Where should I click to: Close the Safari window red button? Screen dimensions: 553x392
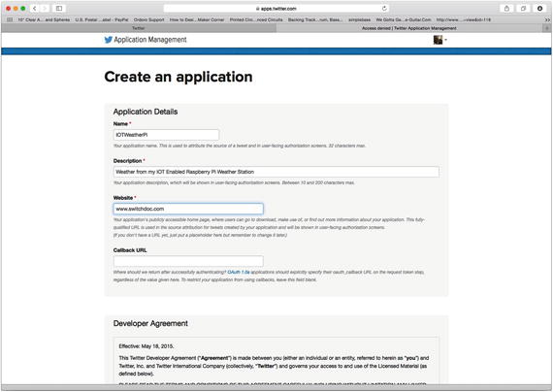click(x=9, y=8)
